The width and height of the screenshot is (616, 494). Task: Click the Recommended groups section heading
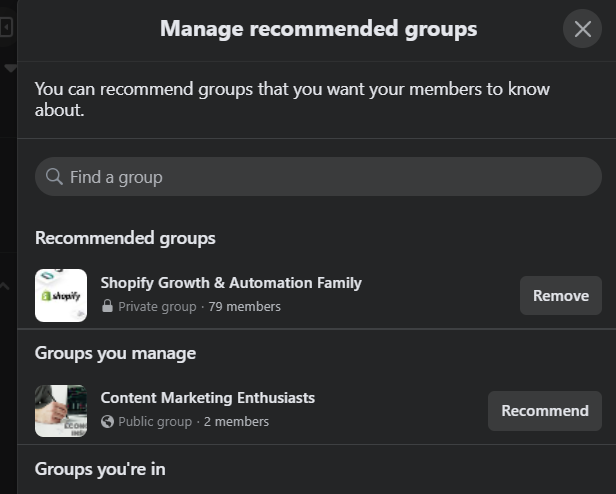pyautogui.click(x=125, y=238)
